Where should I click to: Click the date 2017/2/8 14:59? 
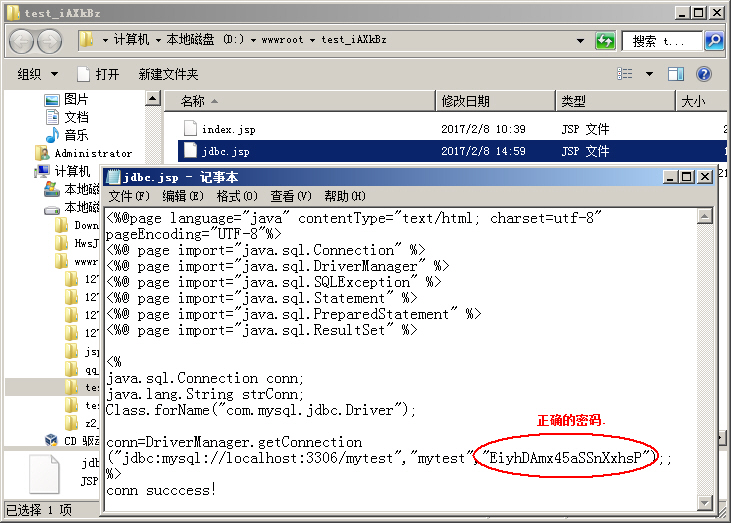(483, 151)
